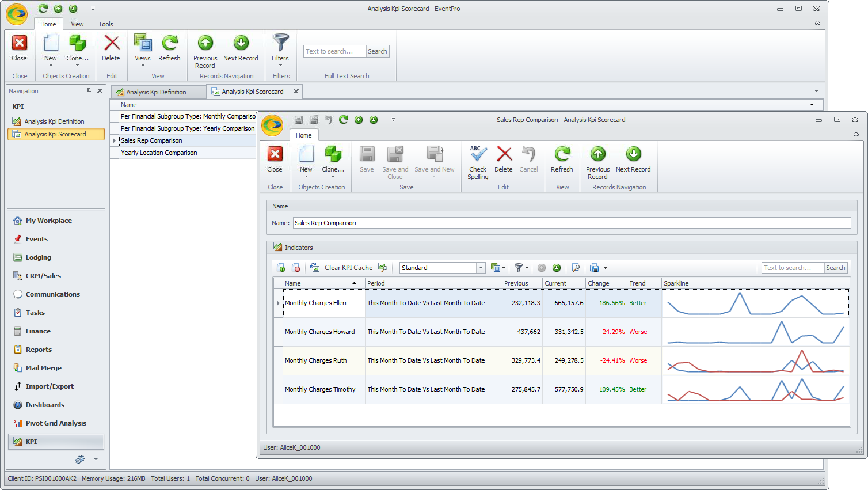Pin the Navigation panel

pos(89,91)
